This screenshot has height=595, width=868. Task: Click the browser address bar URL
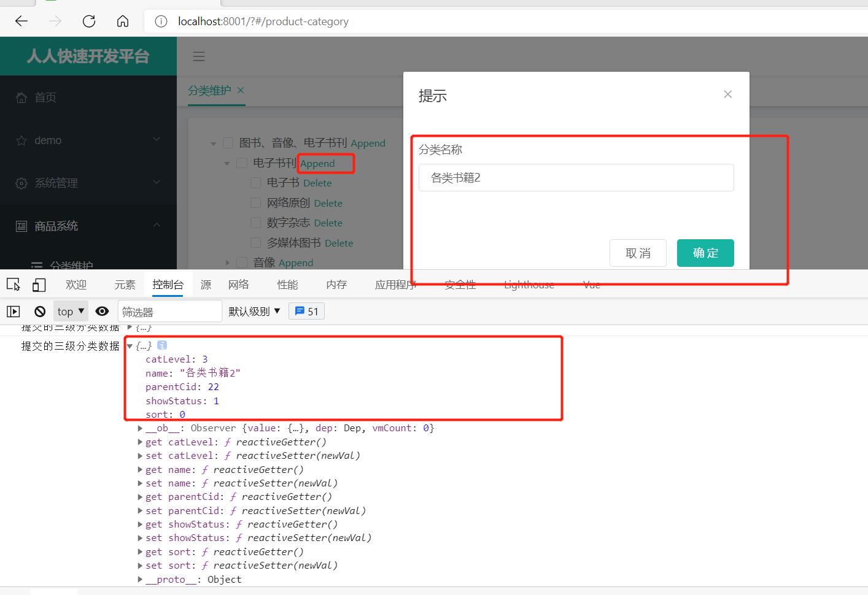[x=263, y=21]
